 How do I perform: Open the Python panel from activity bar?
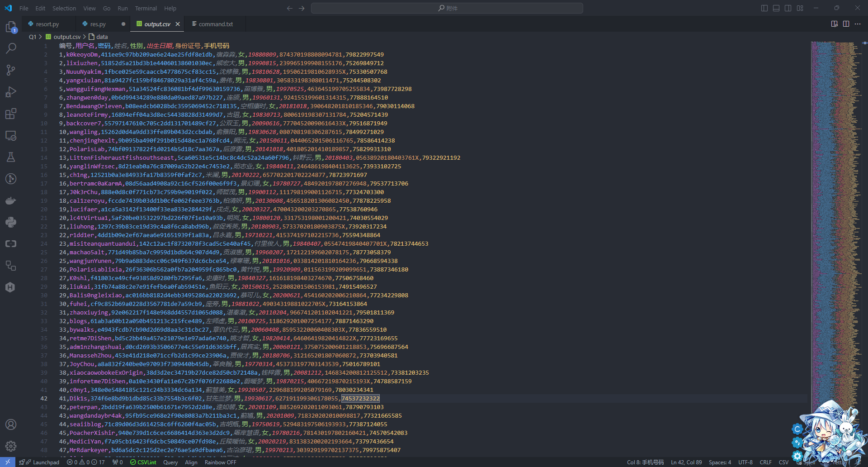pyautogui.click(x=11, y=222)
